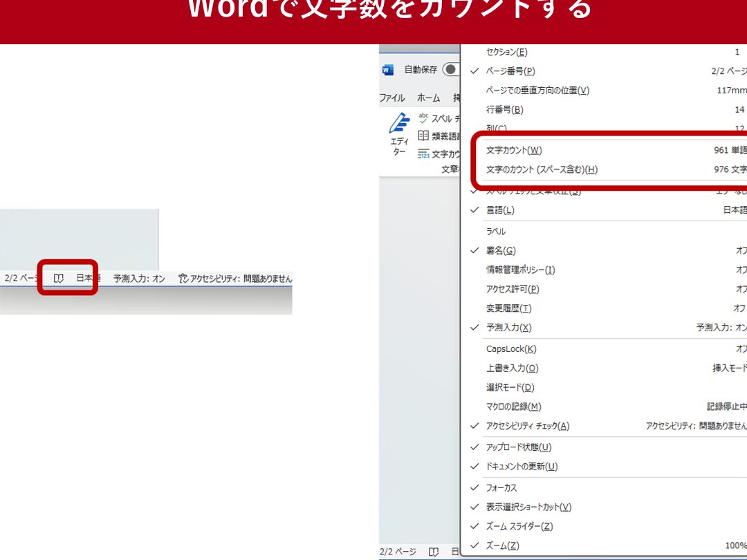Click the 976 文字 value
Viewport: 747px width, 560px height.
coord(730,169)
